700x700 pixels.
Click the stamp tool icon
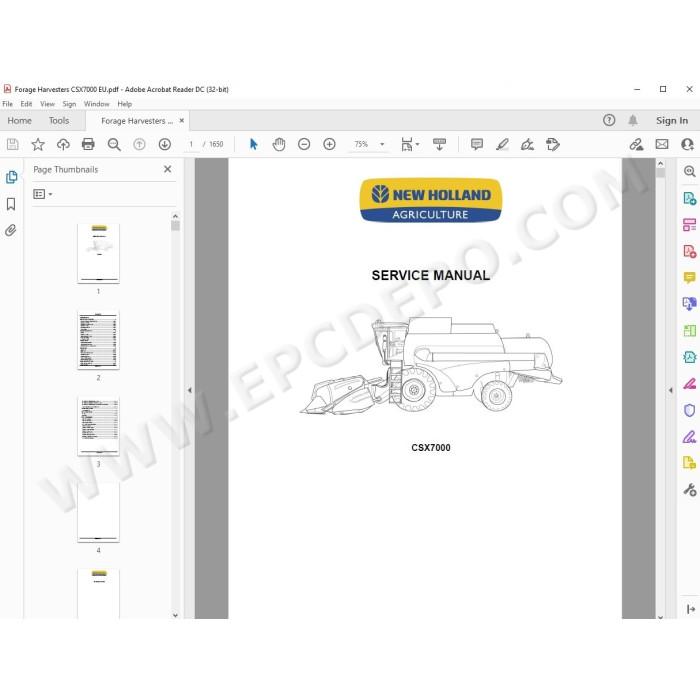click(x=553, y=144)
